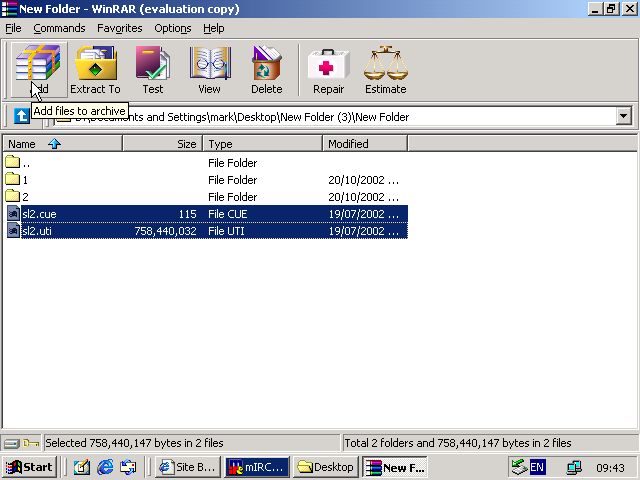The width and height of the screenshot is (640, 480).
Task: Click the EN language indicator in tray
Action: click(537, 467)
